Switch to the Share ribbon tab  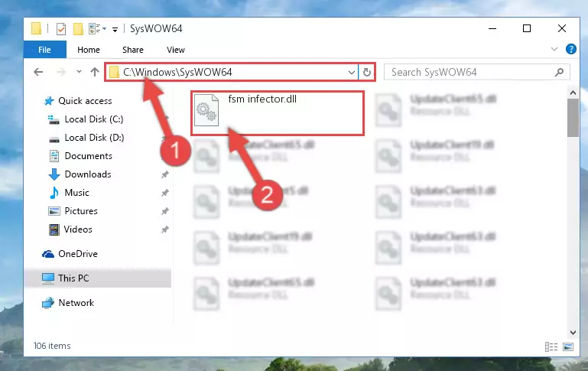(133, 50)
